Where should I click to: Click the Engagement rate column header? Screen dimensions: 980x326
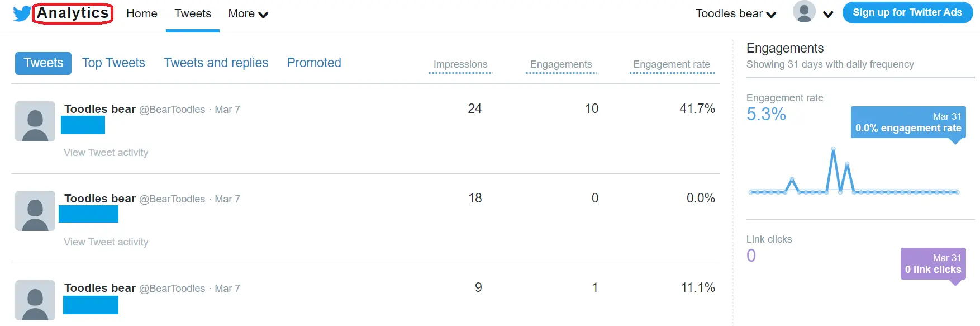(x=672, y=64)
